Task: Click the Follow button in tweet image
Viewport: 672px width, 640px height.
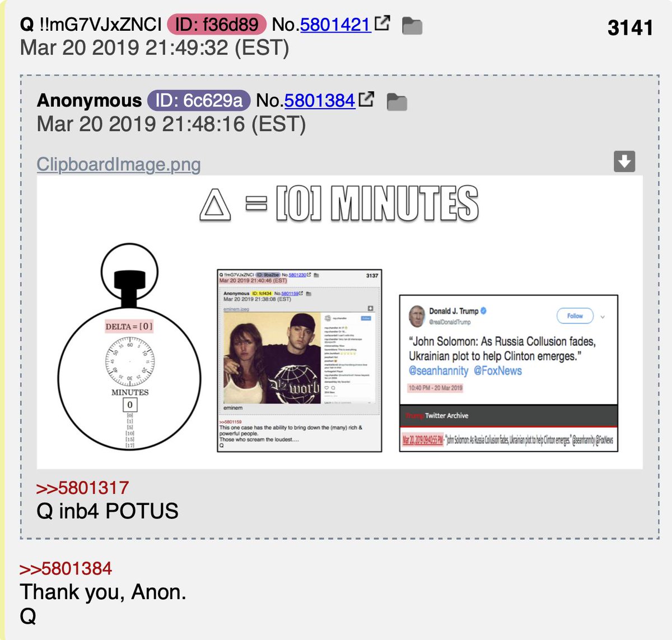Action: (x=575, y=316)
